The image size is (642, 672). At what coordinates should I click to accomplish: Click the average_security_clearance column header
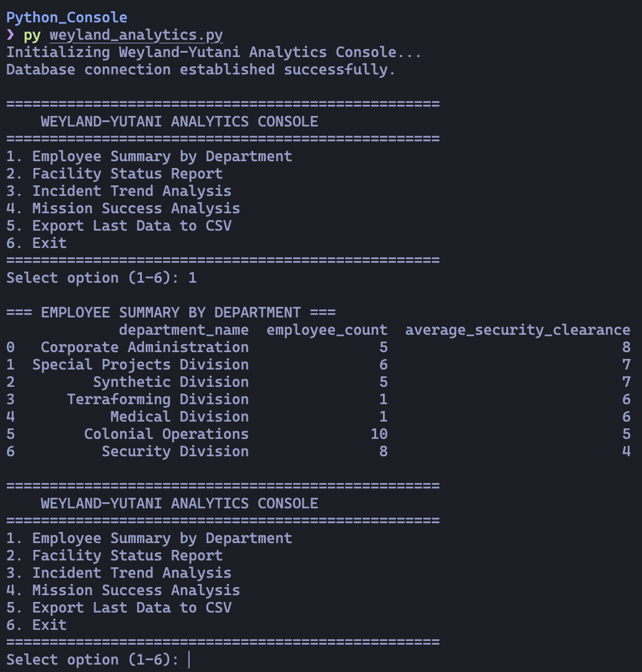518,330
